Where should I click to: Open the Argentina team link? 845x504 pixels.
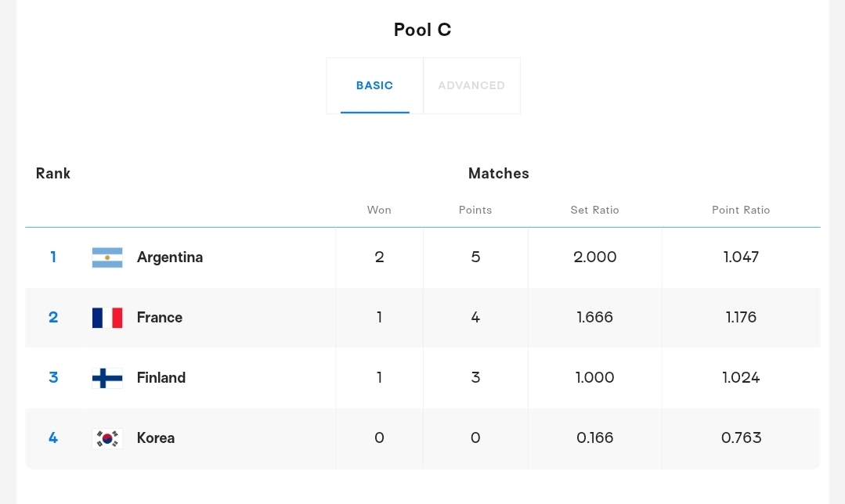point(170,257)
